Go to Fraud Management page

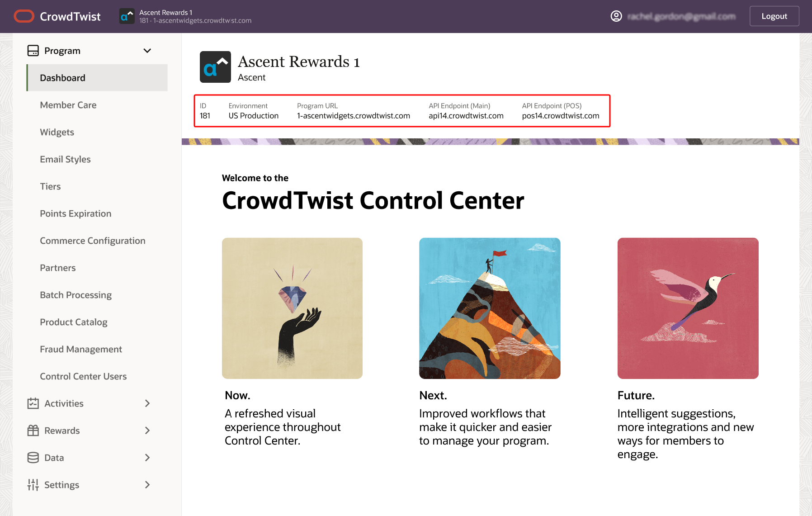(x=81, y=349)
